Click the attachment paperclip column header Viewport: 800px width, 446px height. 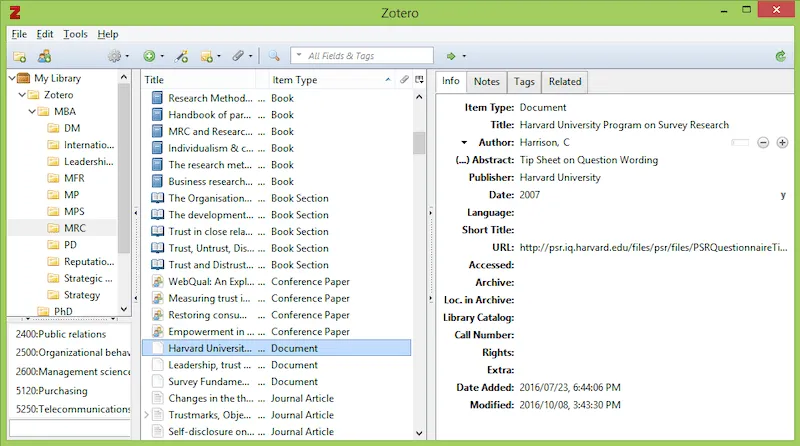click(404, 80)
